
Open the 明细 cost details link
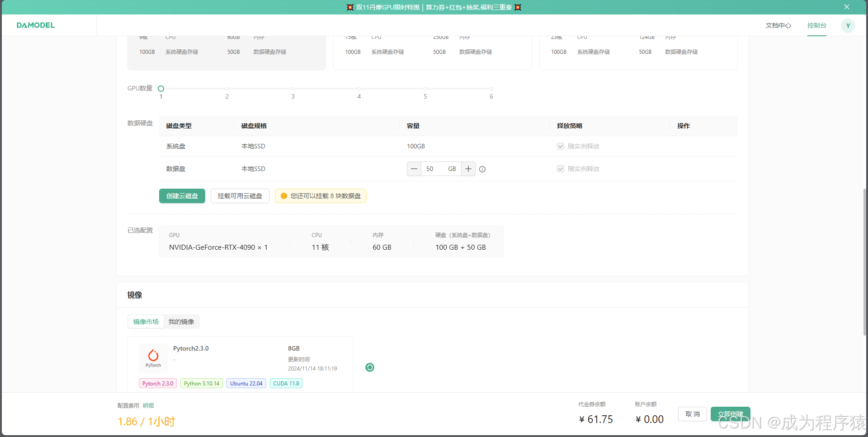[148, 406]
